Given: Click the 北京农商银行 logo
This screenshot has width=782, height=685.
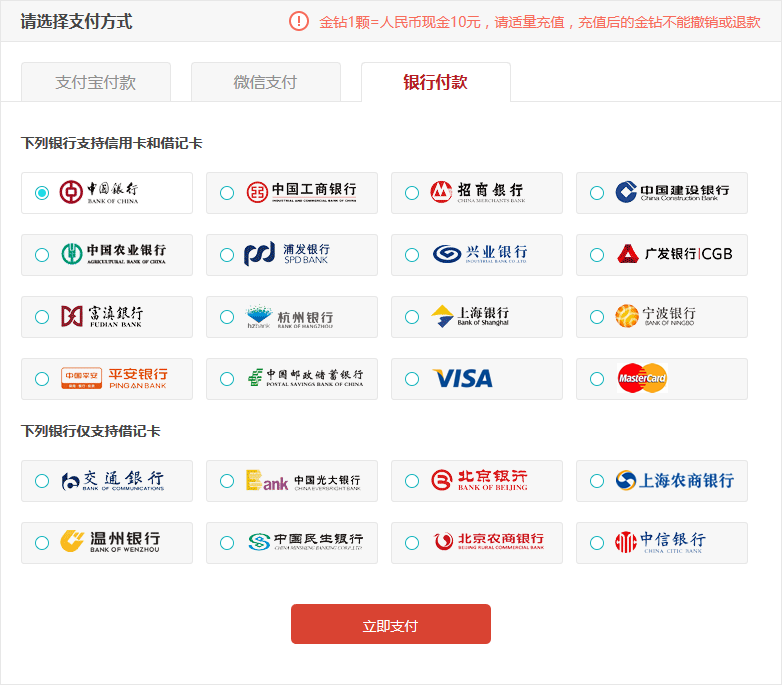Looking at the screenshot, I should (489, 542).
